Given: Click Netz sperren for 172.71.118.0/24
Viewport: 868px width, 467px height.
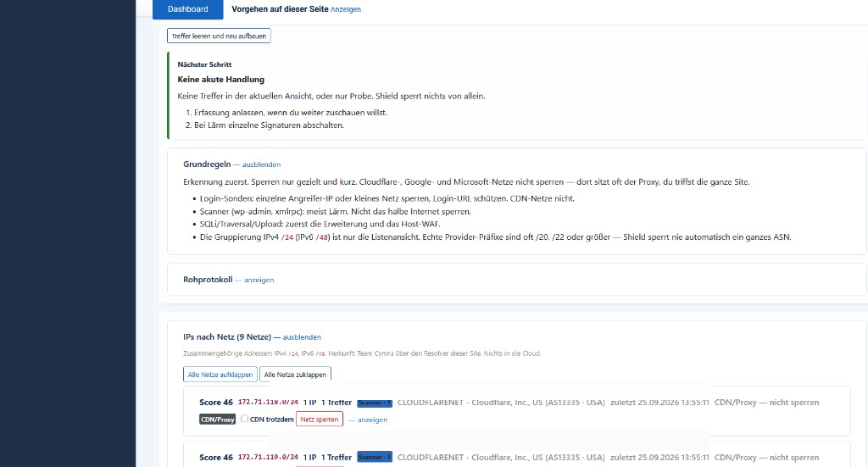Looking at the screenshot, I should pyautogui.click(x=320, y=420).
